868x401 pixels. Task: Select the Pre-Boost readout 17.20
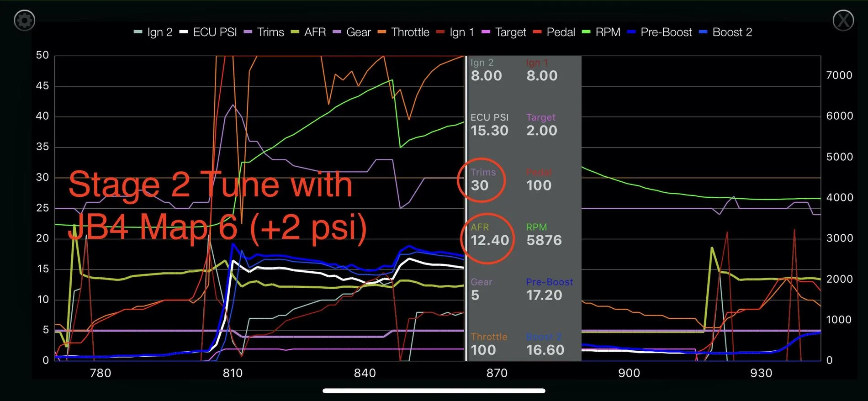coord(550,289)
